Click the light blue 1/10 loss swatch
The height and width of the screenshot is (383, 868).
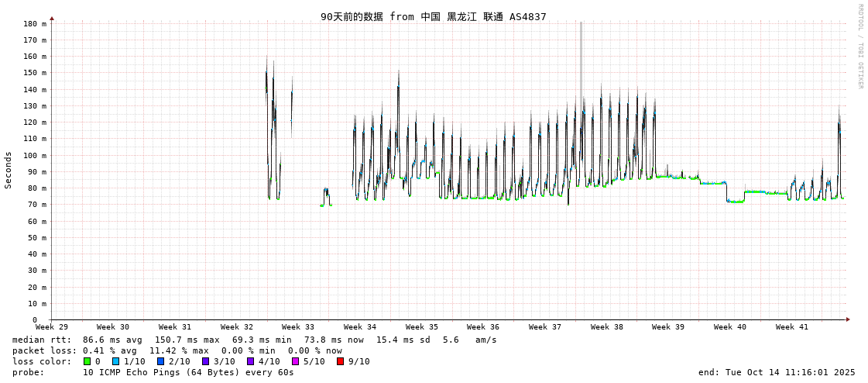coord(116,361)
